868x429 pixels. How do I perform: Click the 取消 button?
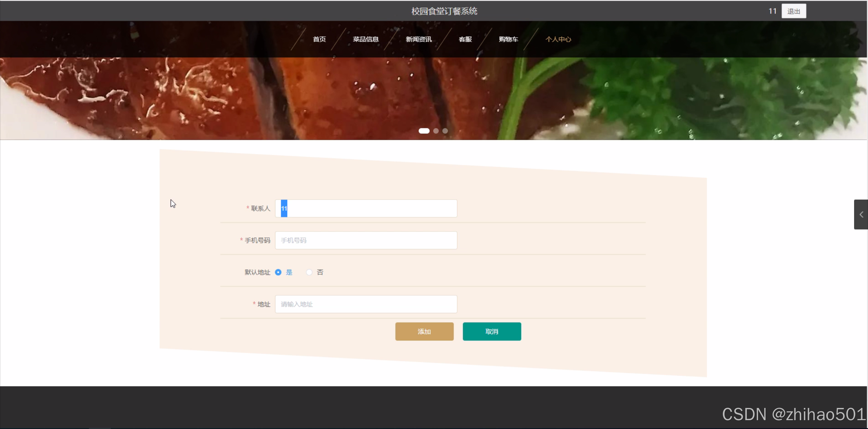coord(492,332)
